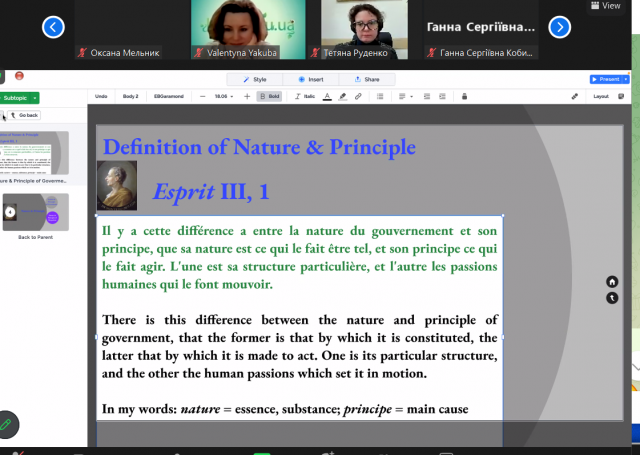Click the pin icon left of Layout
This screenshot has height=455, width=640.
click(575, 97)
